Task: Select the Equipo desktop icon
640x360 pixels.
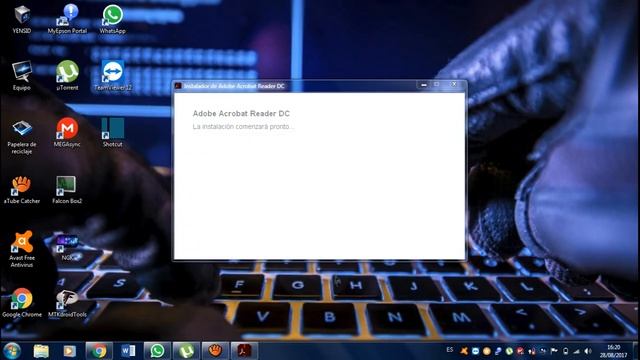Action: pos(22,76)
